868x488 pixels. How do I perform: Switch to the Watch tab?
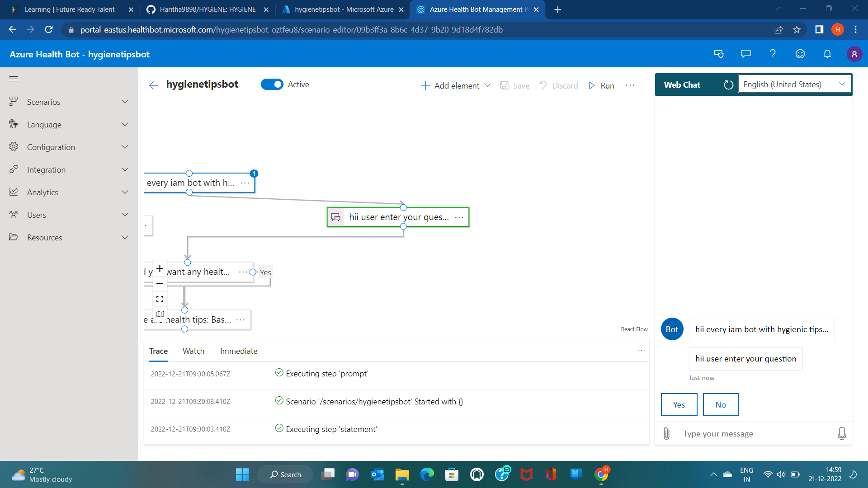[x=193, y=351]
